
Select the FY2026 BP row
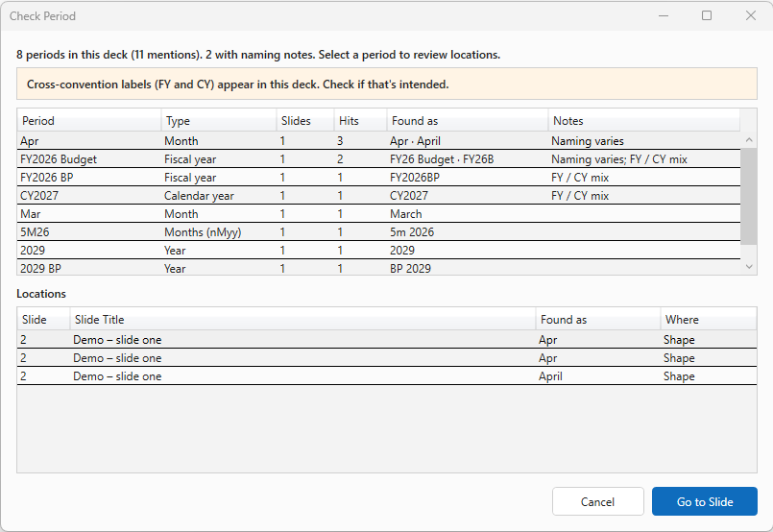click(x=378, y=178)
